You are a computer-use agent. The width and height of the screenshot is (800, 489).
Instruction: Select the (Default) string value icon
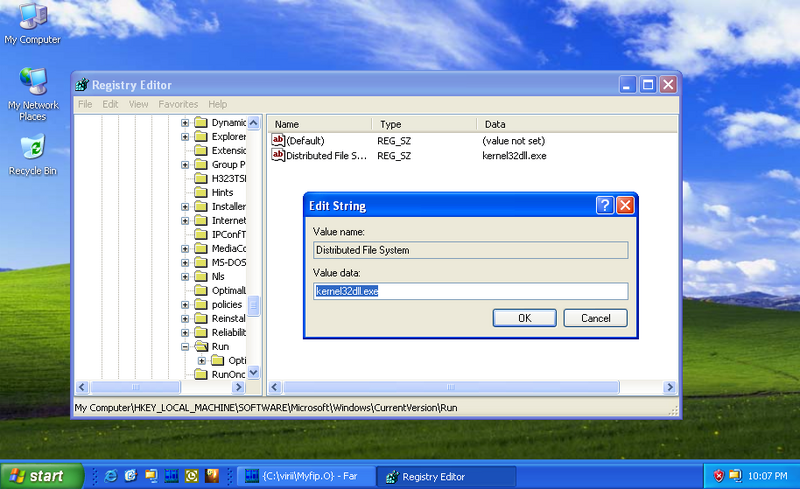tap(278, 140)
